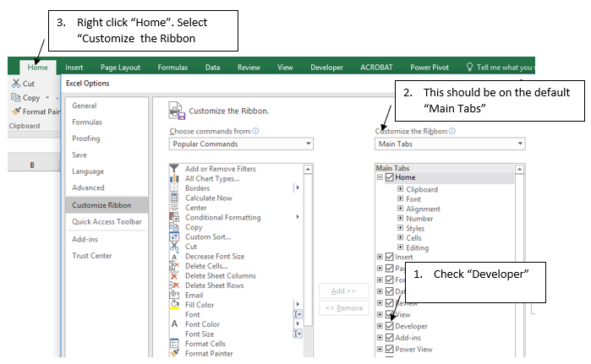Expand the Editing group under Home
Screen dimensions: 591x364
click(400, 247)
